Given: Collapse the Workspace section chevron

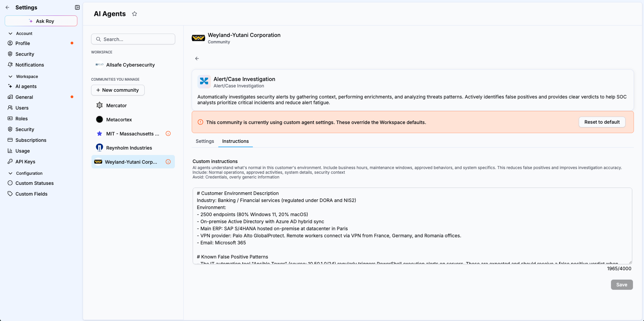Looking at the screenshot, I should point(10,77).
